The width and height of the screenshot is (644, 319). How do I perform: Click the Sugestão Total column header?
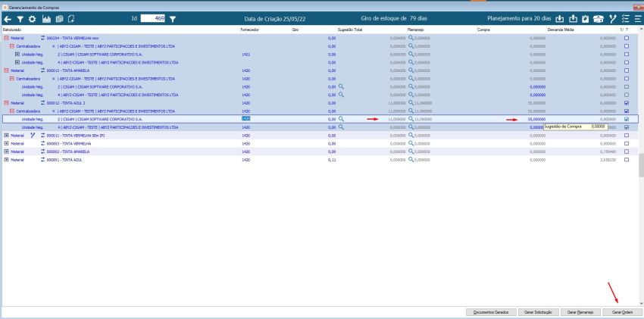coord(349,30)
